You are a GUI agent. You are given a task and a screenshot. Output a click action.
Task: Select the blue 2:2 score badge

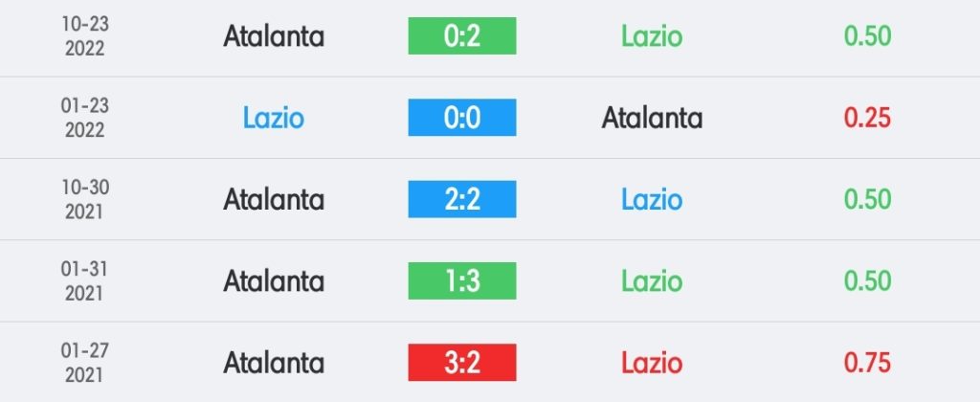point(461,199)
